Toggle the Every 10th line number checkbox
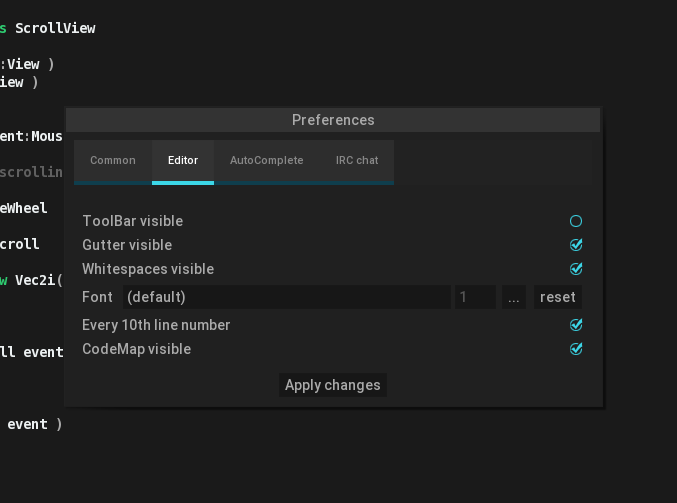Viewport: 677px width, 503px height. [576, 325]
